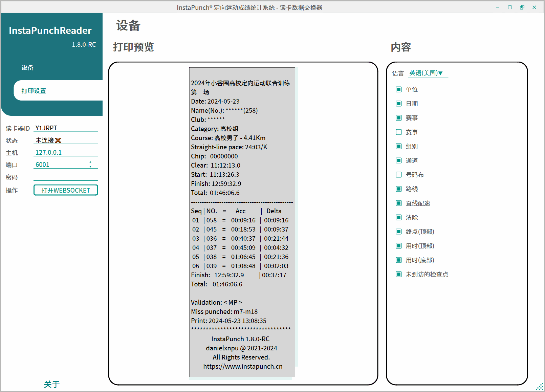Disable the 直线配速 checkbox
This screenshot has height=392, width=545.
pyautogui.click(x=399, y=203)
